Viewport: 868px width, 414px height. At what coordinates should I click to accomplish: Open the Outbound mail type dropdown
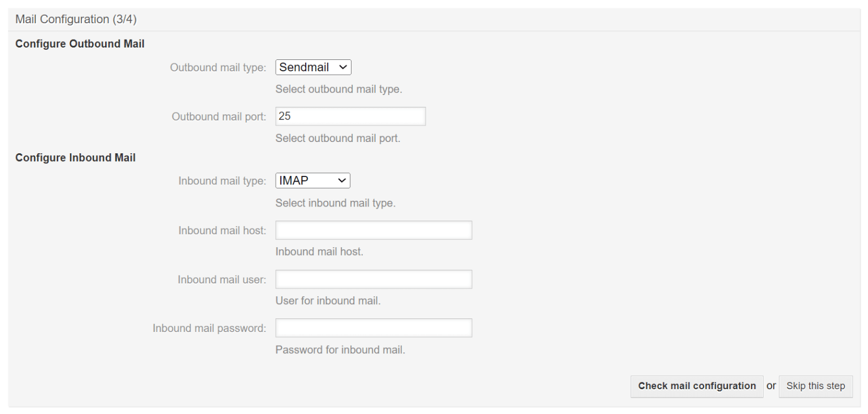point(313,67)
